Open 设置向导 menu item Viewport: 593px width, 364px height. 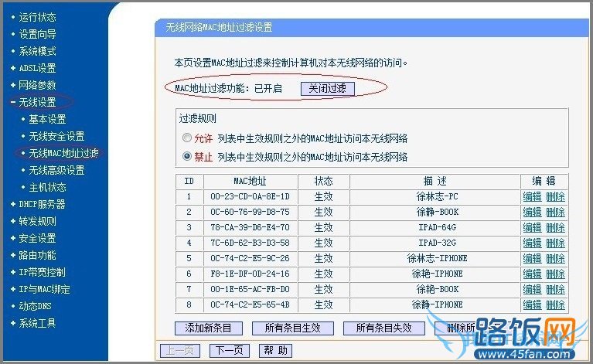[37, 34]
